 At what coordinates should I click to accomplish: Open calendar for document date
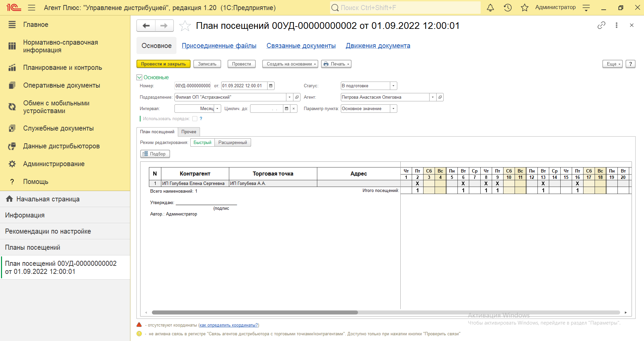271,86
